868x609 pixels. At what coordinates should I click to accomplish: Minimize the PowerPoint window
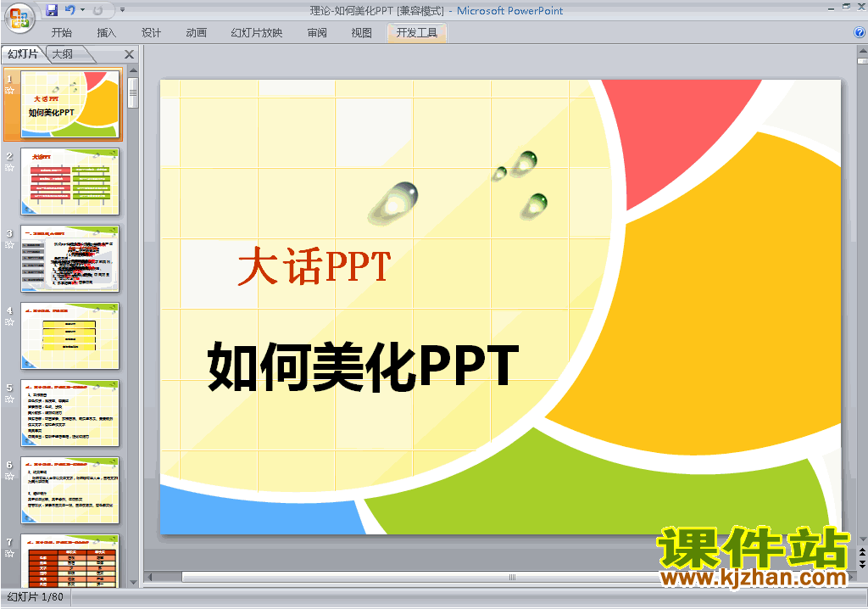click(831, 8)
